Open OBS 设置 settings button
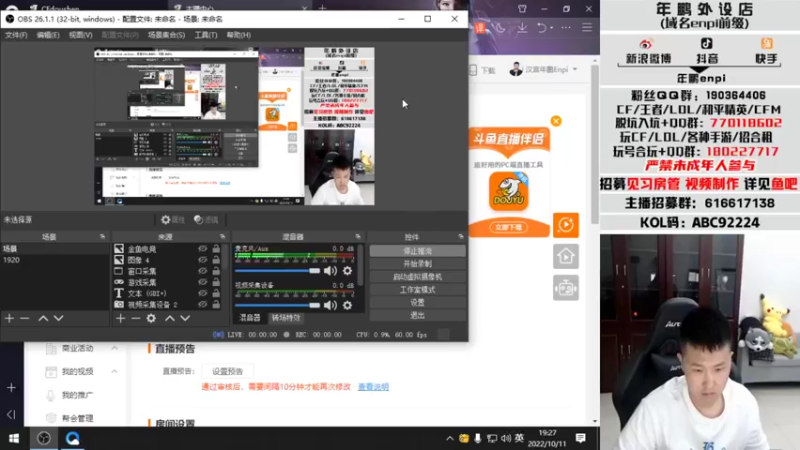The height and width of the screenshot is (450, 800). (417, 303)
